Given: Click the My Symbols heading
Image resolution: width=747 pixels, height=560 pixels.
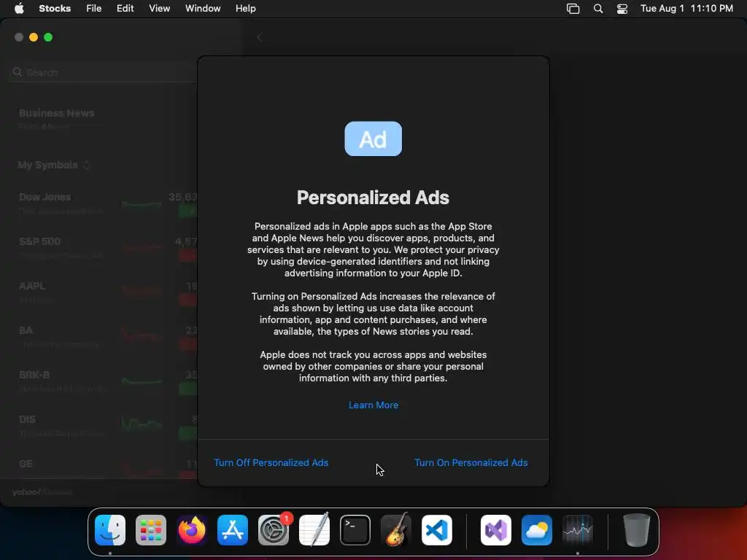Looking at the screenshot, I should [x=47, y=165].
